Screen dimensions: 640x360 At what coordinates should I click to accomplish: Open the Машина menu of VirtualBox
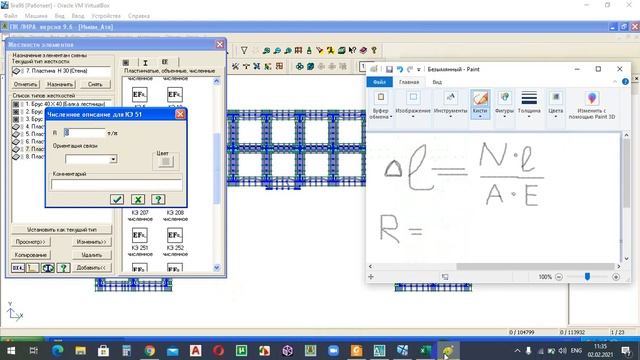pos(36,16)
